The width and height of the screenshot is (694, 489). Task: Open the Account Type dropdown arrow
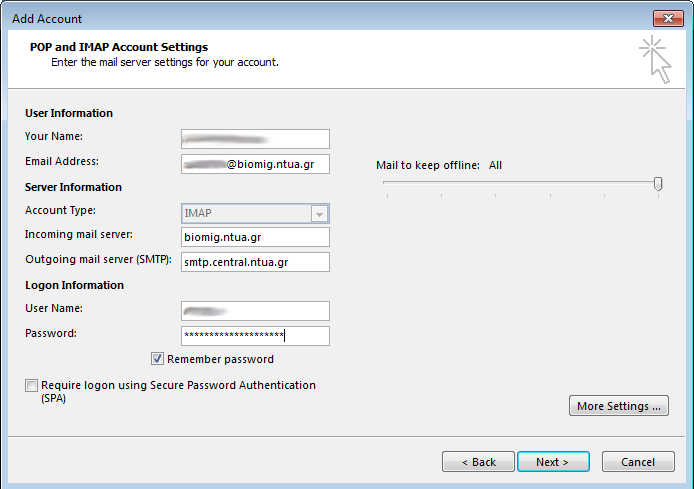pos(319,214)
